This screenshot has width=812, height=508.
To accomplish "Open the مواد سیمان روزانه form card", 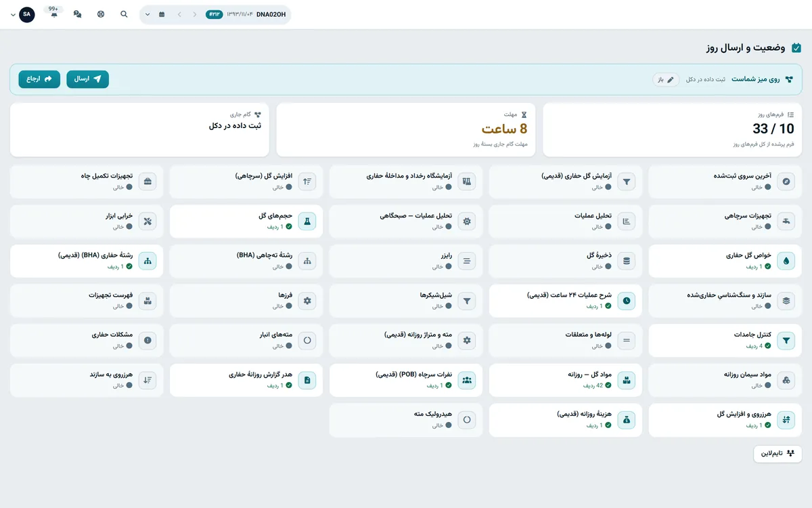I will coord(725,380).
